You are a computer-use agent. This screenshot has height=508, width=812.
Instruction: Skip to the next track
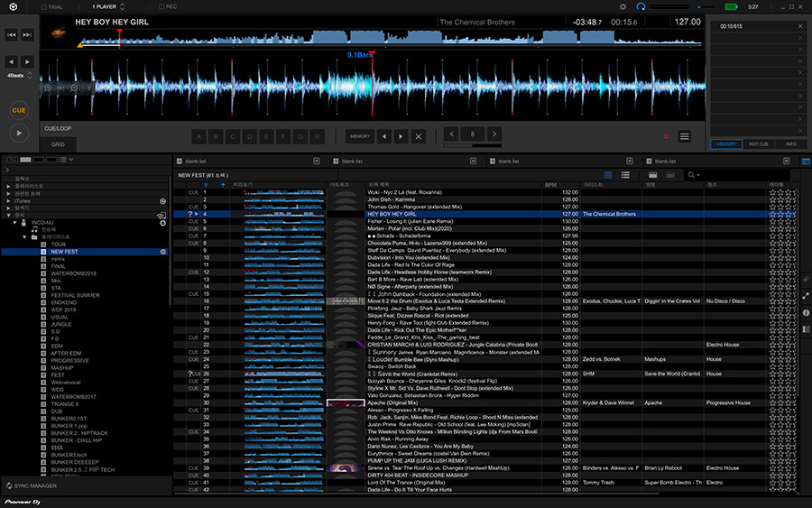pos(27,34)
